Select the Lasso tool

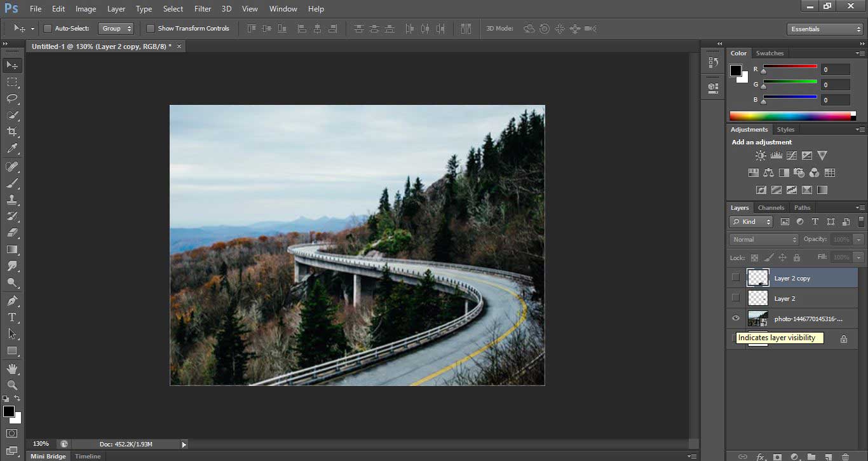(x=12, y=99)
